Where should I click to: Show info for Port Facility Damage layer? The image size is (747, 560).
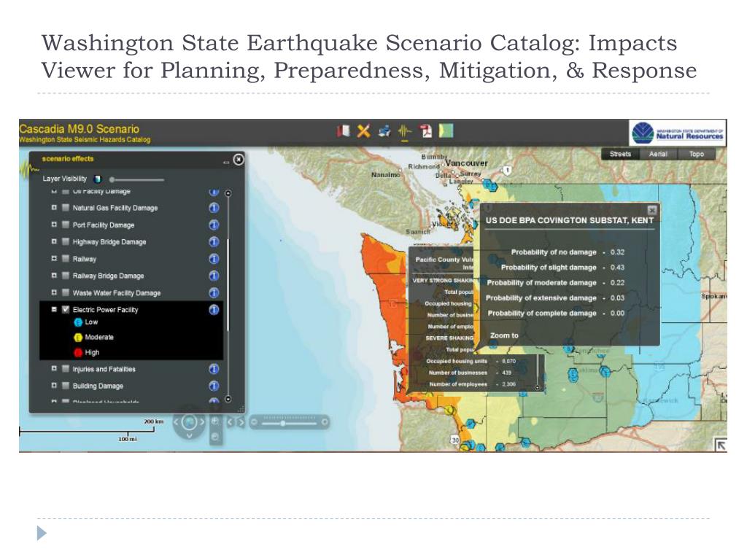coord(214,225)
